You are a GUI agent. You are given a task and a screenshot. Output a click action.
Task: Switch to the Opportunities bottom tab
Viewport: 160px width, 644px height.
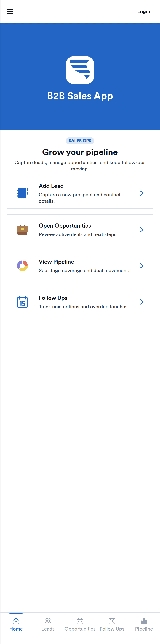80,624
